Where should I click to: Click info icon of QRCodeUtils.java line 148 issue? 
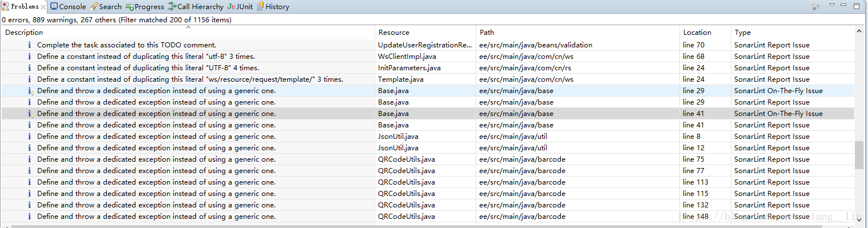[x=30, y=217]
